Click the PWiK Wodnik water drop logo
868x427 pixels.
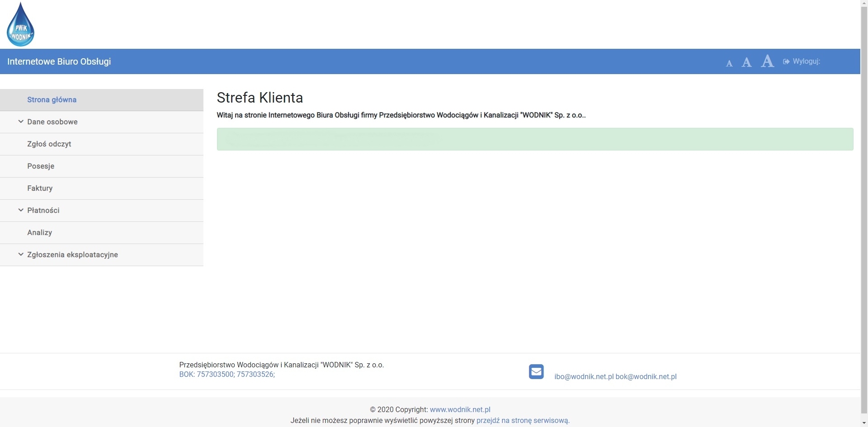(x=21, y=25)
